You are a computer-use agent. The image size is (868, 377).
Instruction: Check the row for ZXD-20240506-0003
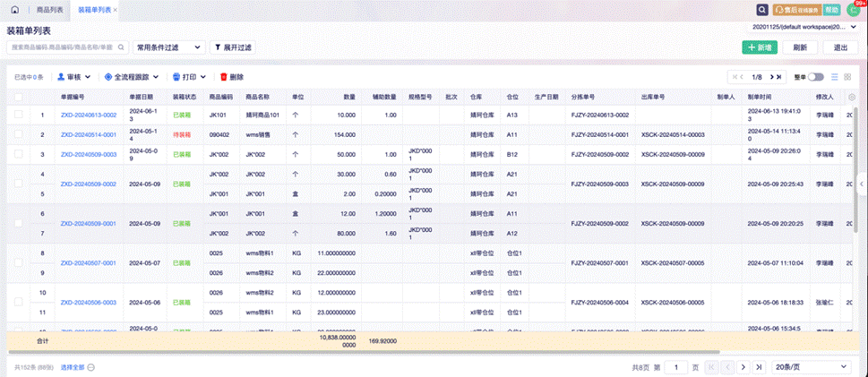[19, 303]
